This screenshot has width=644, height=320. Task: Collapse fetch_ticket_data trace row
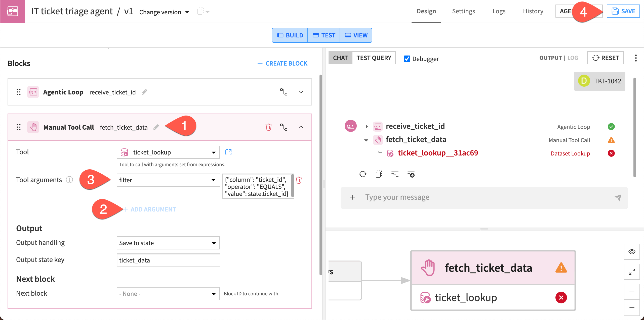tap(366, 140)
